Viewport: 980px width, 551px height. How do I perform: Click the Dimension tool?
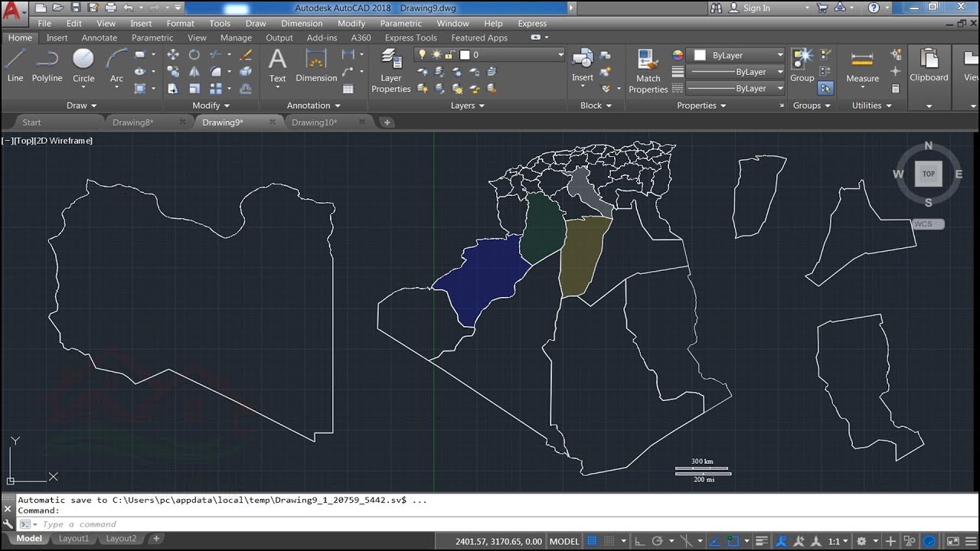[x=316, y=66]
